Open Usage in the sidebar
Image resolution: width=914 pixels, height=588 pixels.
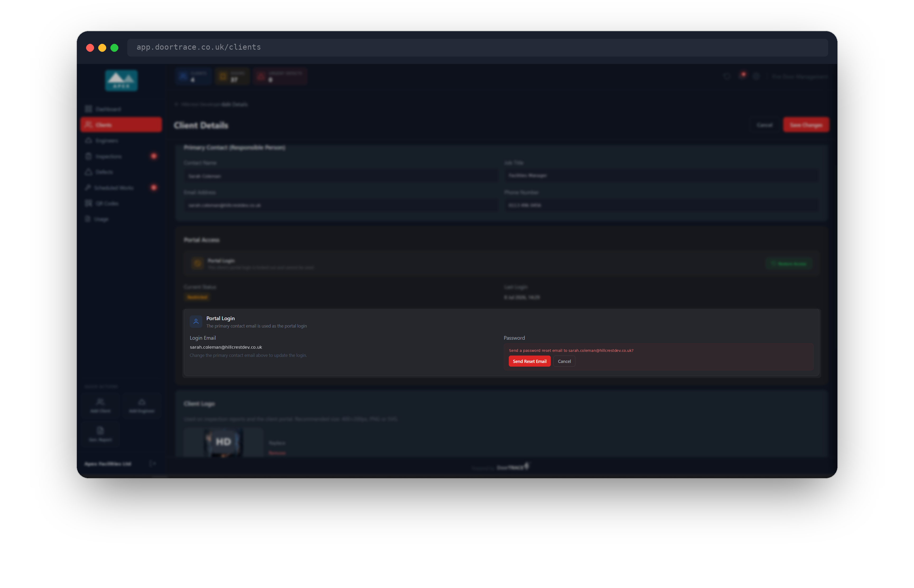[x=121, y=219]
